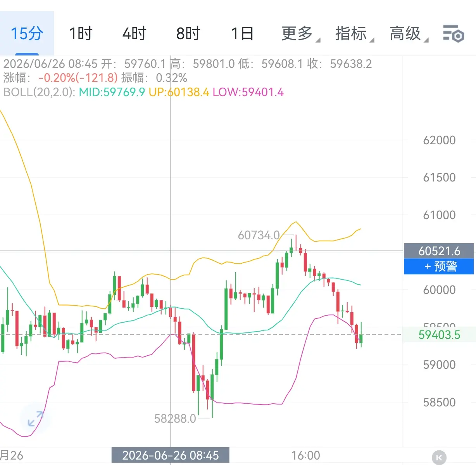Click the 59000 price axis label
The height and width of the screenshot is (465, 476).
439,365
